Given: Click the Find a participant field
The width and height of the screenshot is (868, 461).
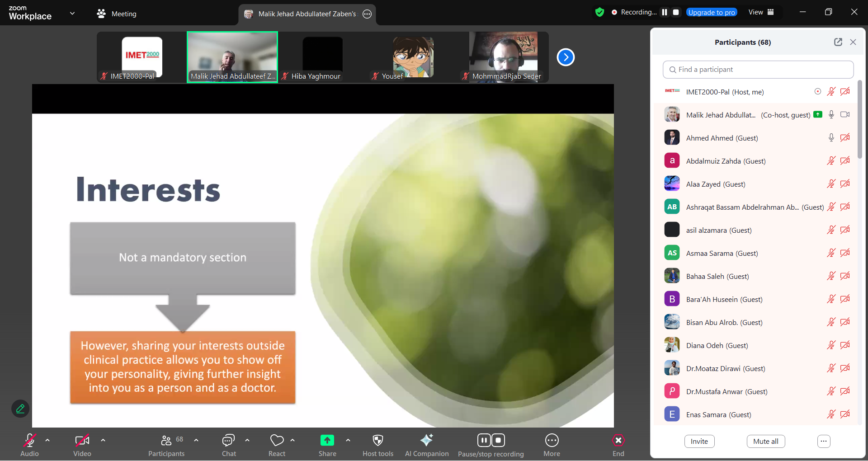Looking at the screenshot, I should point(758,70).
